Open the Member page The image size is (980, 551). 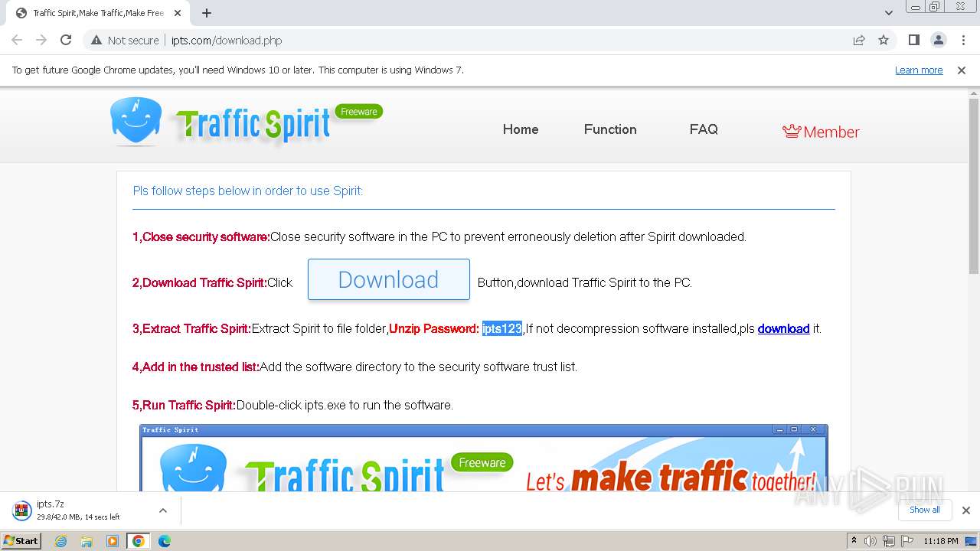click(821, 132)
